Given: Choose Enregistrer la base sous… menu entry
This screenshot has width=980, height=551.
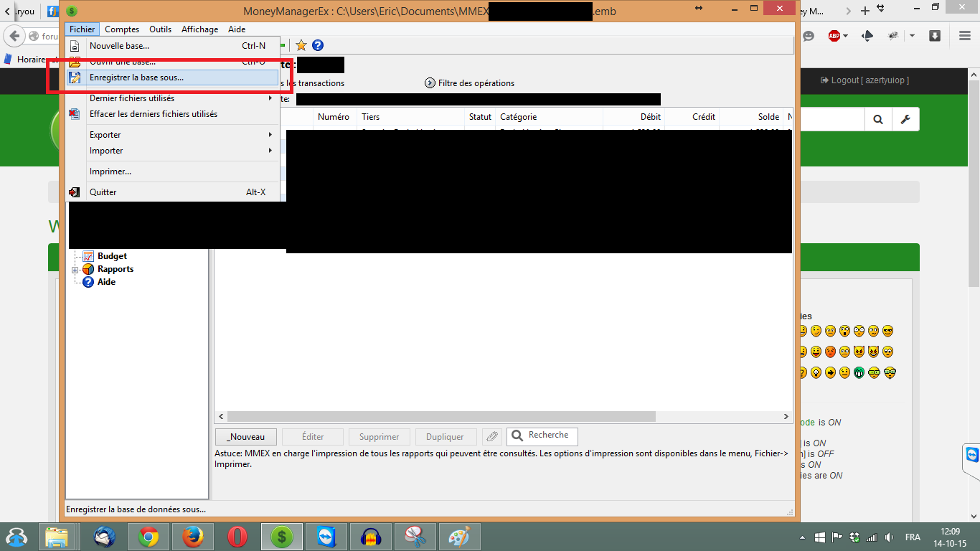Looking at the screenshot, I should click(x=136, y=77).
